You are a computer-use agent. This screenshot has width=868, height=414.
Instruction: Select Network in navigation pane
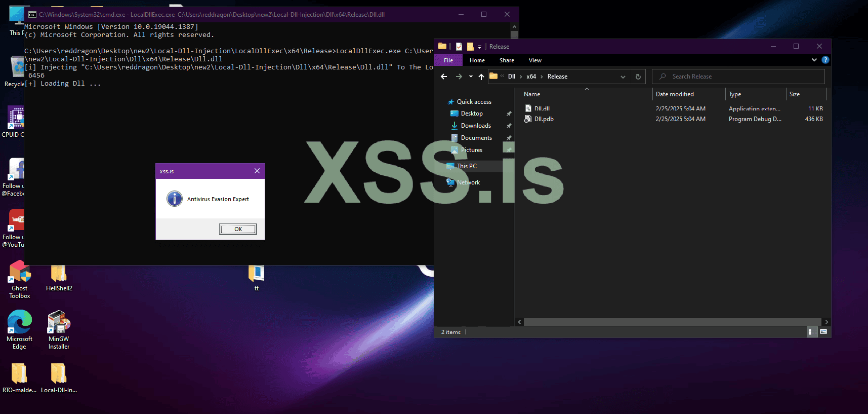click(x=468, y=182)
